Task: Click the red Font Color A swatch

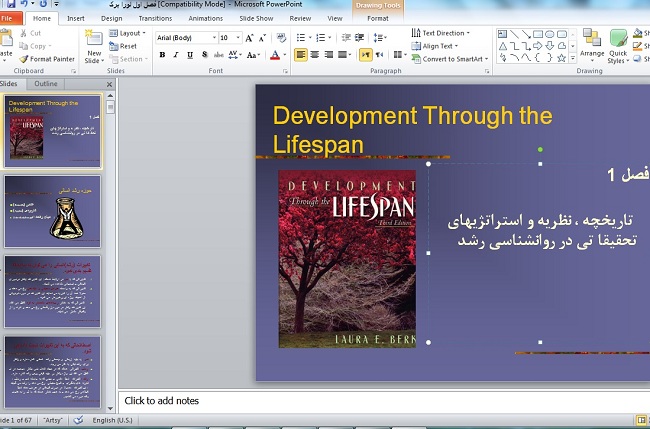Action: 275,55
